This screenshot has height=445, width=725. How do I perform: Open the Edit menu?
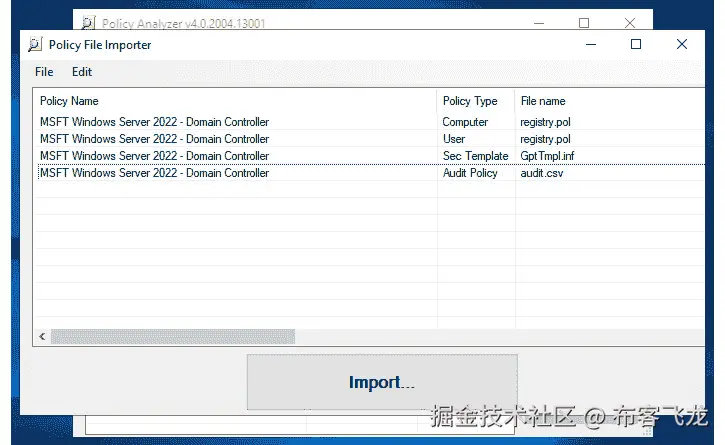pos(82,72)
